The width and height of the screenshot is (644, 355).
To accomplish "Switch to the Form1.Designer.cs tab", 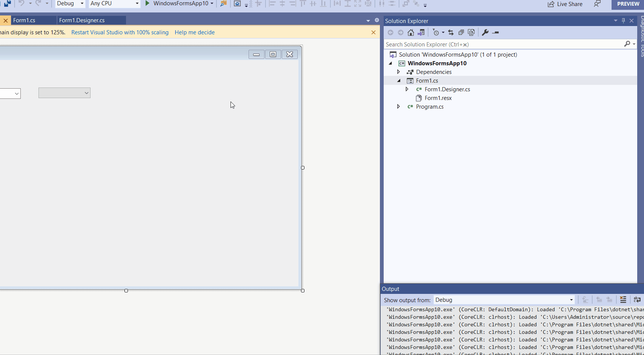I will point(91,20).
